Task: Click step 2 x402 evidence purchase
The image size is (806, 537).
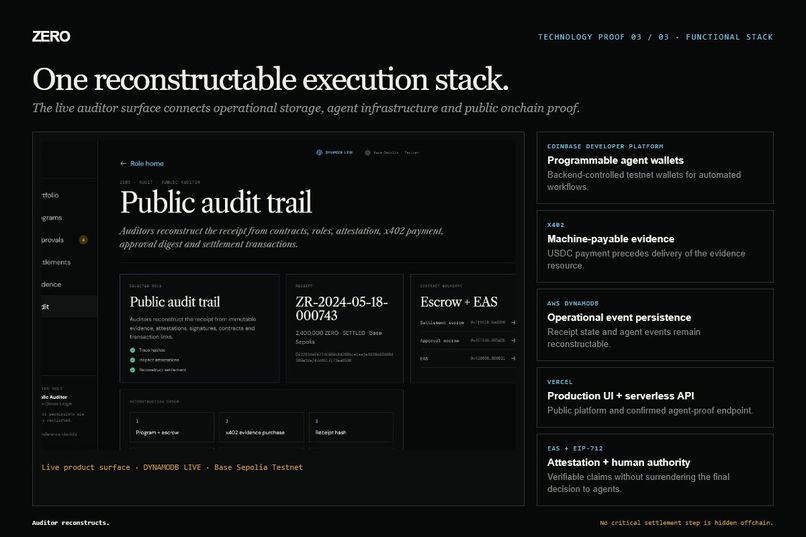Action: pyautogui.click(x=262, y=427)
